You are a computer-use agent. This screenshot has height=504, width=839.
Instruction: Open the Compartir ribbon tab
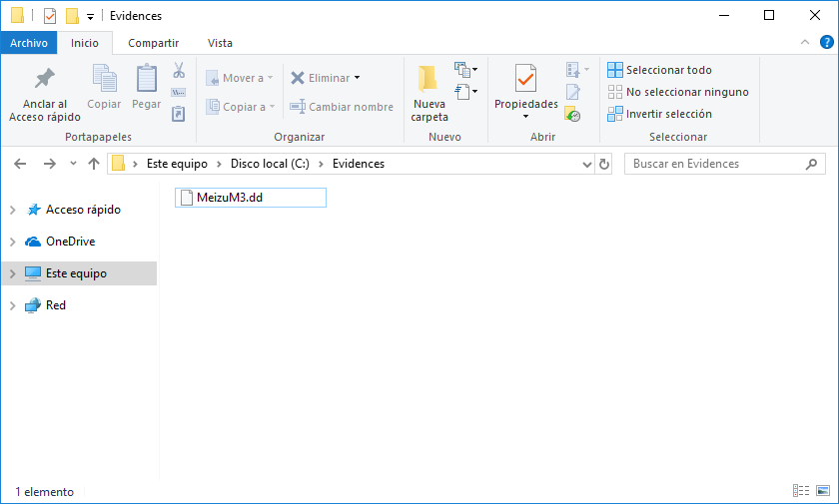pyautogui.click(x=153, y=43)
